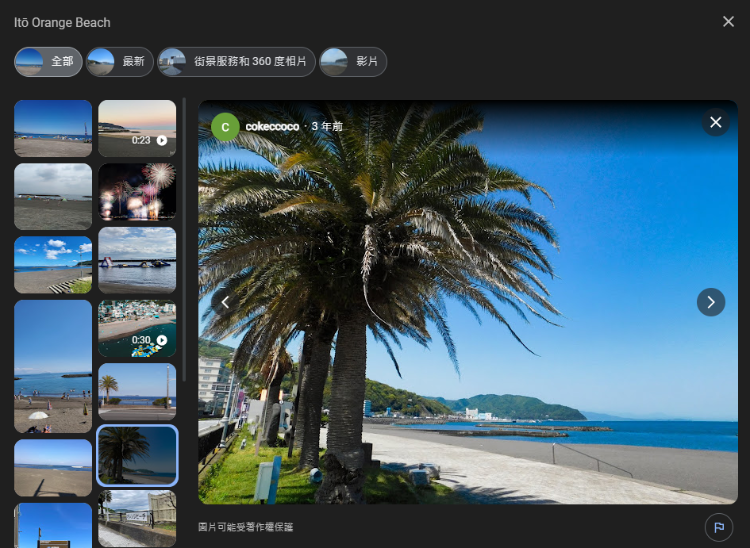Viewport: 750px width, 548px height.
Task: Select the 全部 filter tab
Action: click(48, 62)
